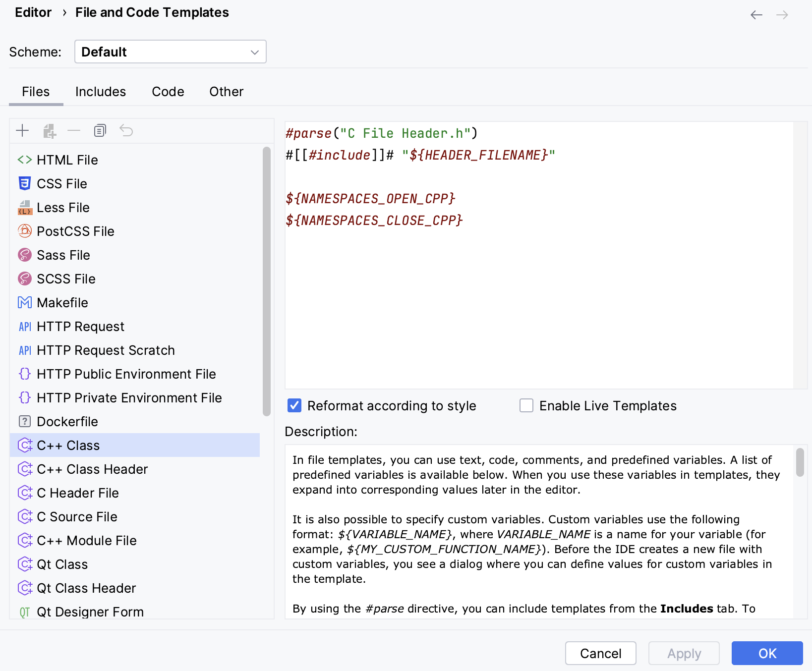812x671 pixels.
Task: Open the Scheme dropdown
Action: point(170,52)
